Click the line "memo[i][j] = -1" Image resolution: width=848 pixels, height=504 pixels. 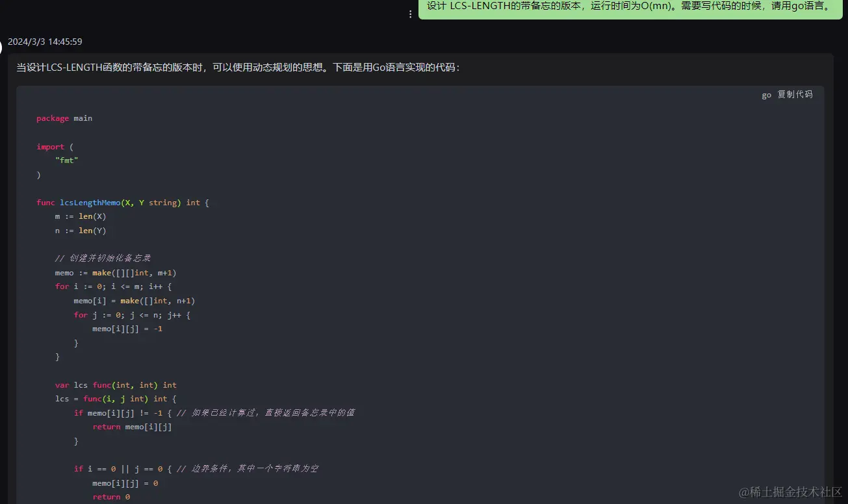pos(127,329)
